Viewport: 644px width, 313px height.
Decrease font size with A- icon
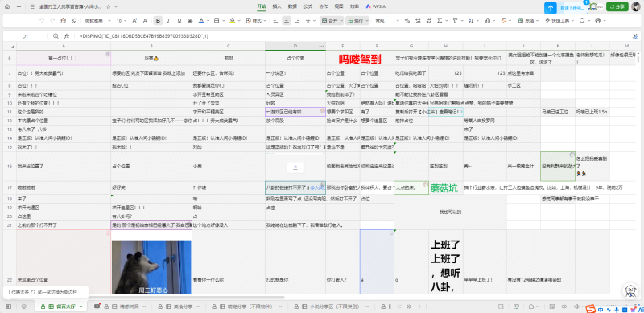point(146,21)
